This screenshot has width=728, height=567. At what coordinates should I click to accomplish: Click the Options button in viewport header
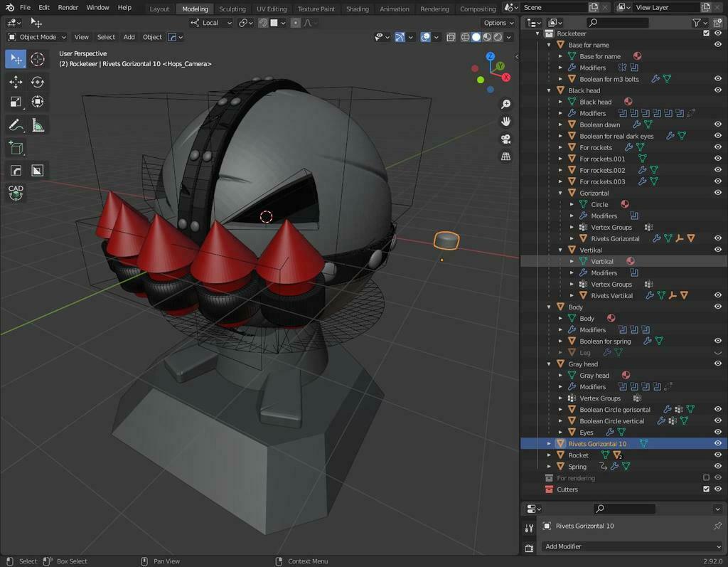(x=498, y=23)
